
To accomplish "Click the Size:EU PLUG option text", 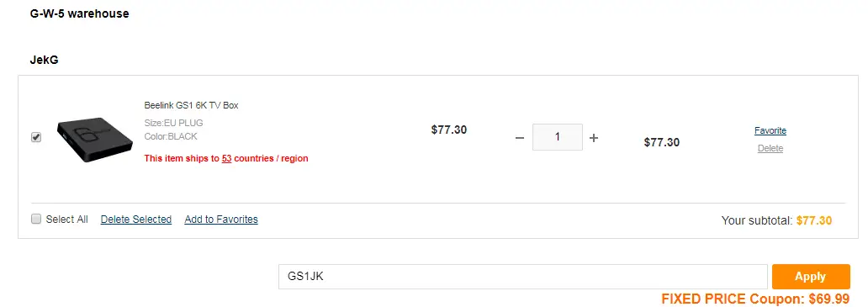I will click(x=173, y=123).
